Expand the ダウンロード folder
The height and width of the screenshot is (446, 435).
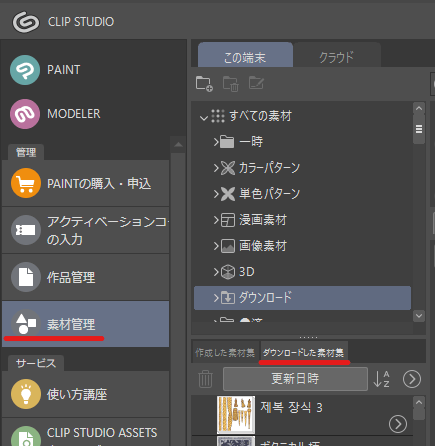216,298
